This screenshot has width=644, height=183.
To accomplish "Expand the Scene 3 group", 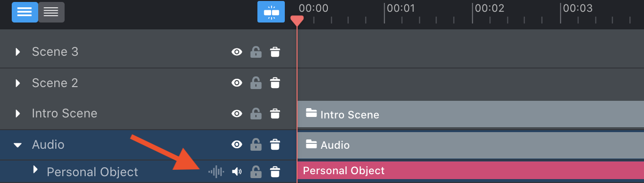I will click(x=18, y=52).
